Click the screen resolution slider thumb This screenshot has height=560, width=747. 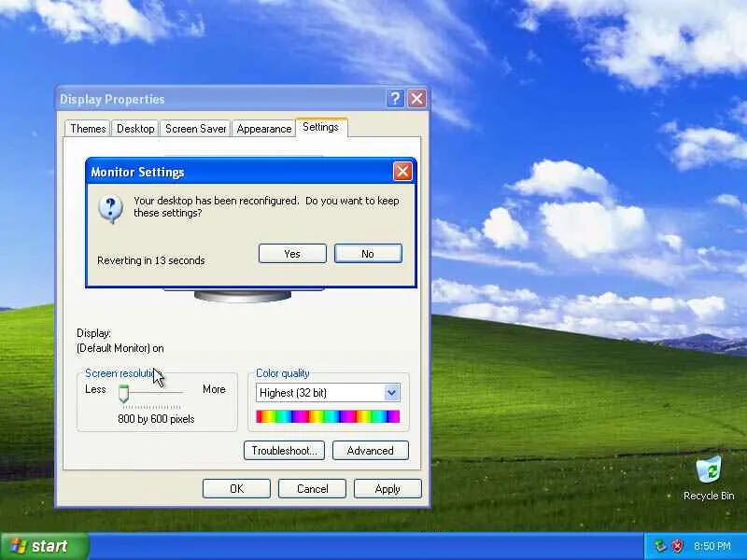[x=123, y=393]
